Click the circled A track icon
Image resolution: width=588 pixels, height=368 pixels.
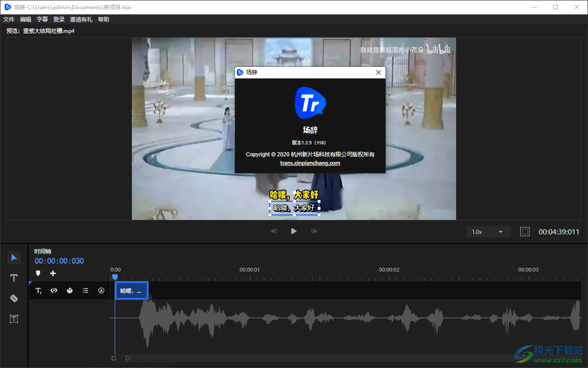(x=101, y=291)
